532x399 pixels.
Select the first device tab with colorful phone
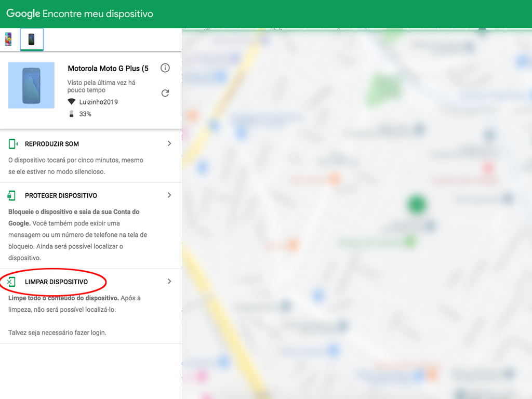[8, 39]
